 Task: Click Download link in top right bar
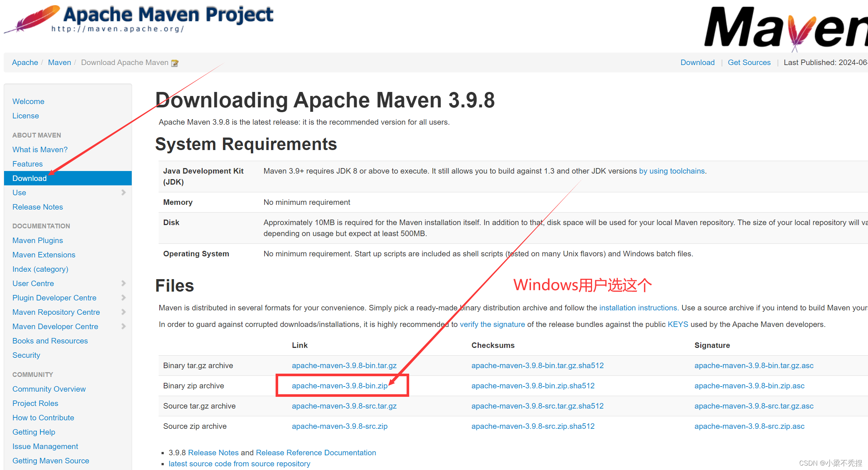point(698,63)
